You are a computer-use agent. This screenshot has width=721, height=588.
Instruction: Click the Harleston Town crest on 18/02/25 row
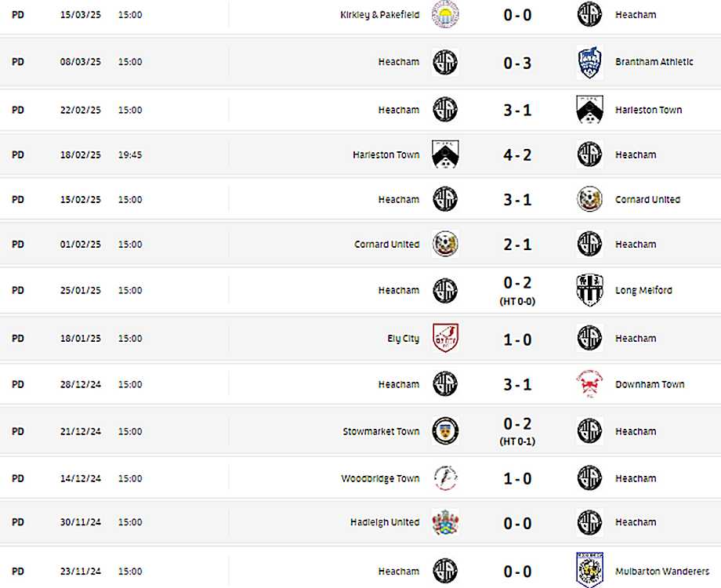pyautogui.click(x=445, y=154)
